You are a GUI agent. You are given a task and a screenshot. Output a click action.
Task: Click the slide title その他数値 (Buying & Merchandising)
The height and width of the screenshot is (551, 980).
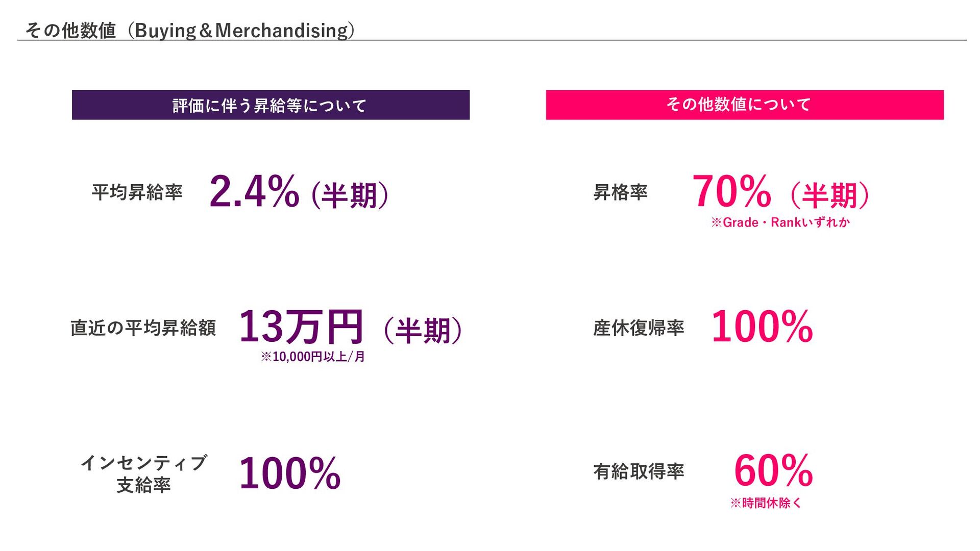[190, 31]
